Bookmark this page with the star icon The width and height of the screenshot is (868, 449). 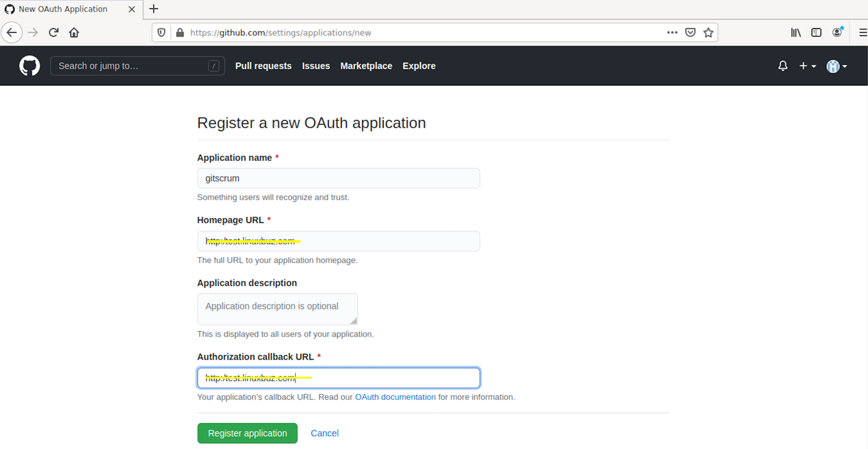(708, 33)
